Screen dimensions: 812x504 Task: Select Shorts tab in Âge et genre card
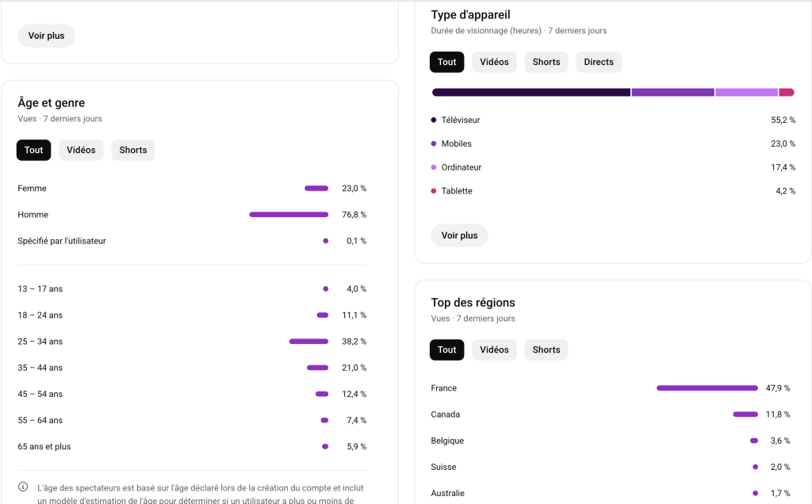133,151
